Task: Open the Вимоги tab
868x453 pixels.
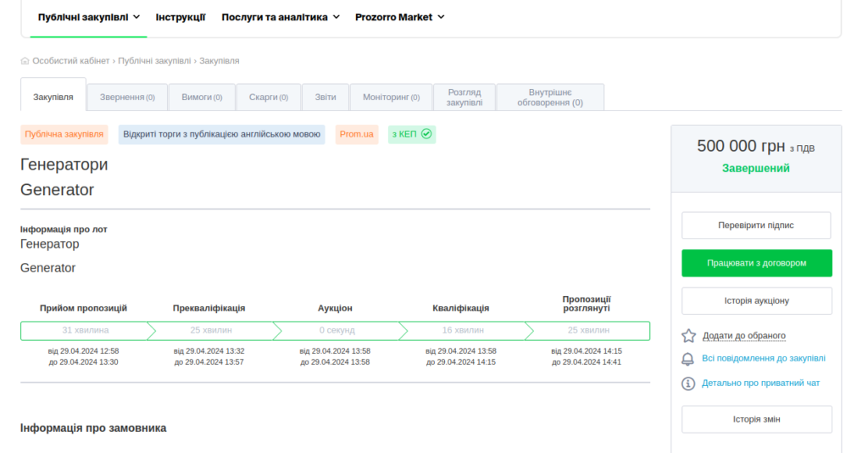Action: [x=202, y=98]
